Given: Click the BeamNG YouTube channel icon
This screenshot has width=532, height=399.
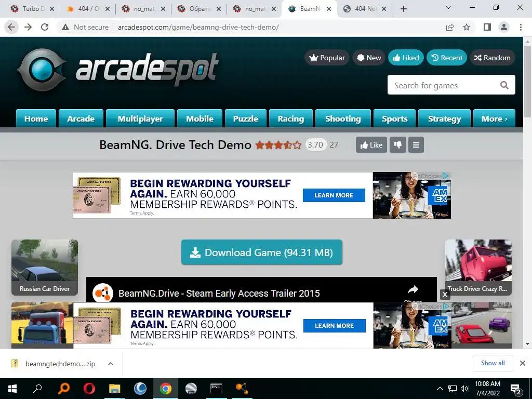Looking at the screenshot, I should (103, 293).
